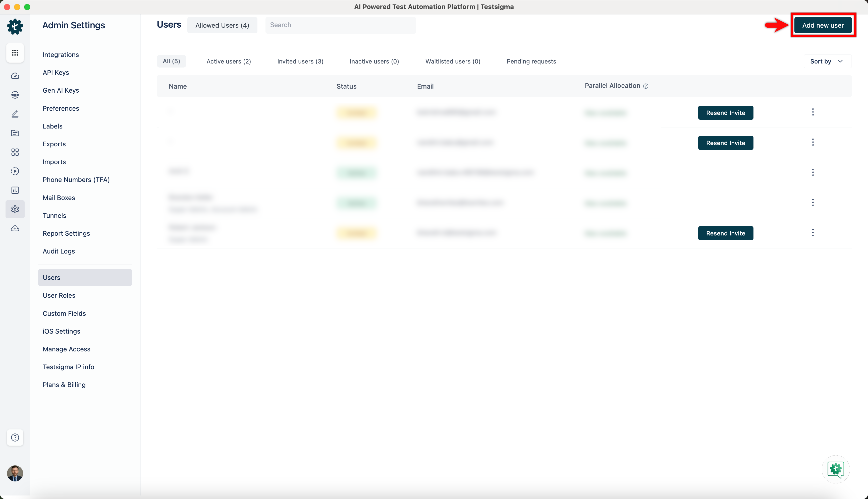Click the profile avatar at bottom left

pyautogui.click(x=15, y=473)
